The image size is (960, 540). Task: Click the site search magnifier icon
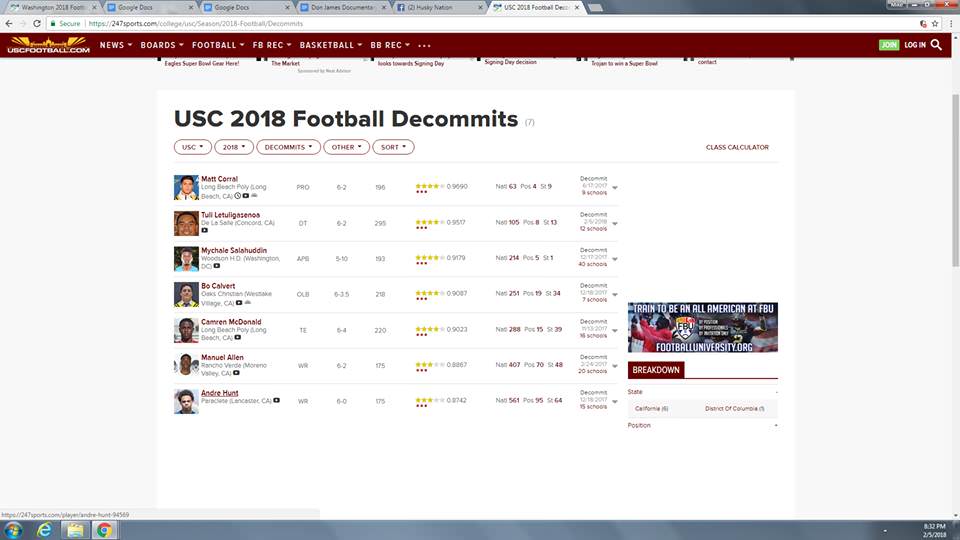pyautogui.click(x=936, y=45)
